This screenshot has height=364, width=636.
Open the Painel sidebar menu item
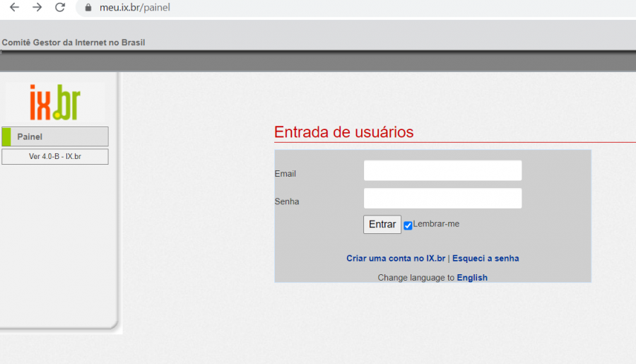coord(54,136)
